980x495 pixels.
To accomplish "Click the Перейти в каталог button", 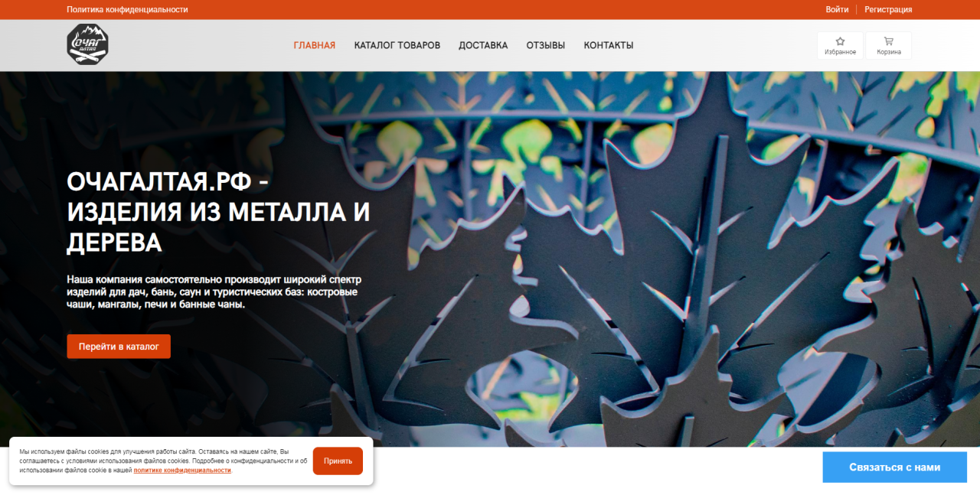I will point(119,347).
